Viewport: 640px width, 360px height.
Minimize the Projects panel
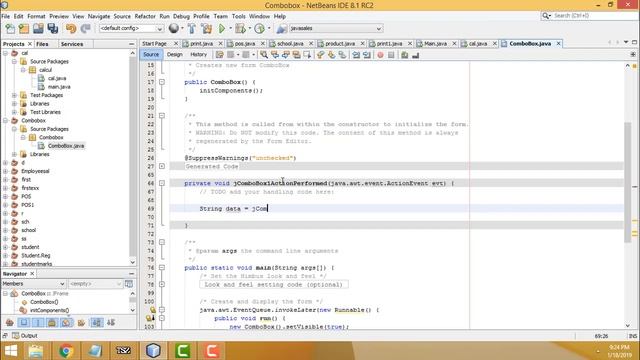pos(131,44)
